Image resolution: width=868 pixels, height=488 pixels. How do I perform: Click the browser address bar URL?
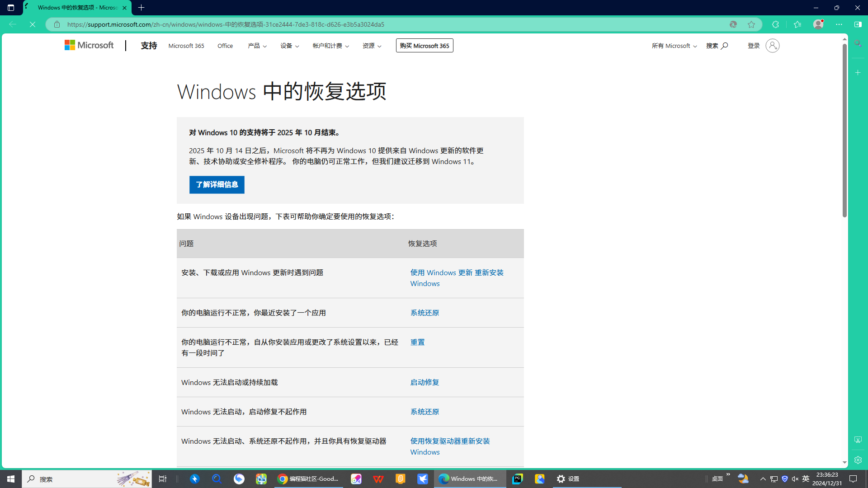click(226, 24)
